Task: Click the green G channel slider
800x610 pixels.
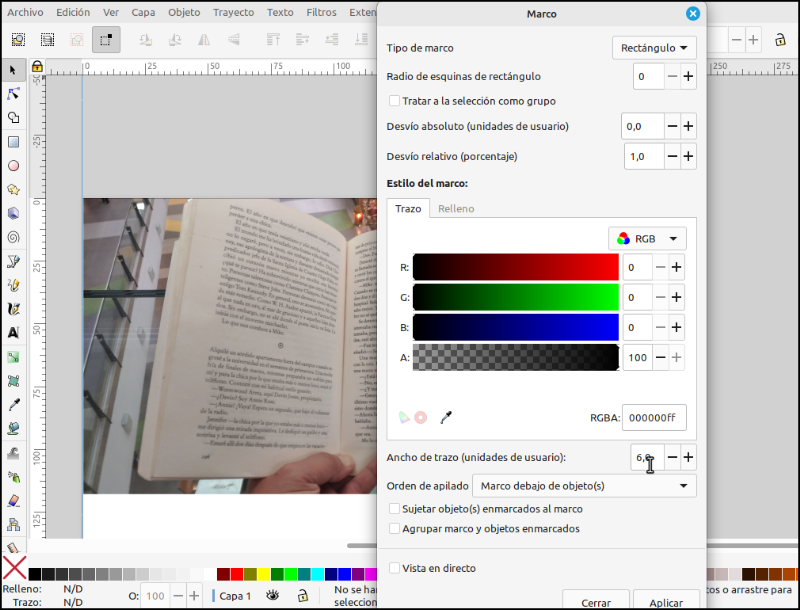Action: click(515, 297)
